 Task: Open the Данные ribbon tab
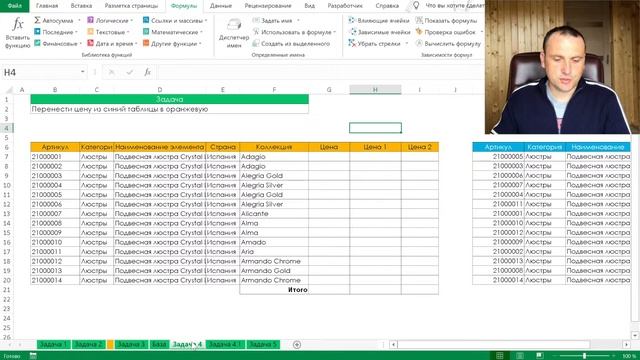point(221,6)
